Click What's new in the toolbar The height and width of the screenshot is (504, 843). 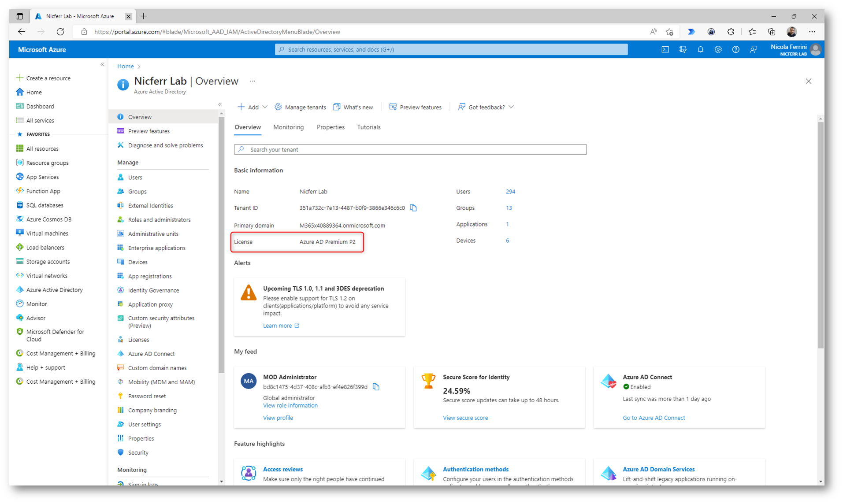pyautogui.click(x=353, y=107)
